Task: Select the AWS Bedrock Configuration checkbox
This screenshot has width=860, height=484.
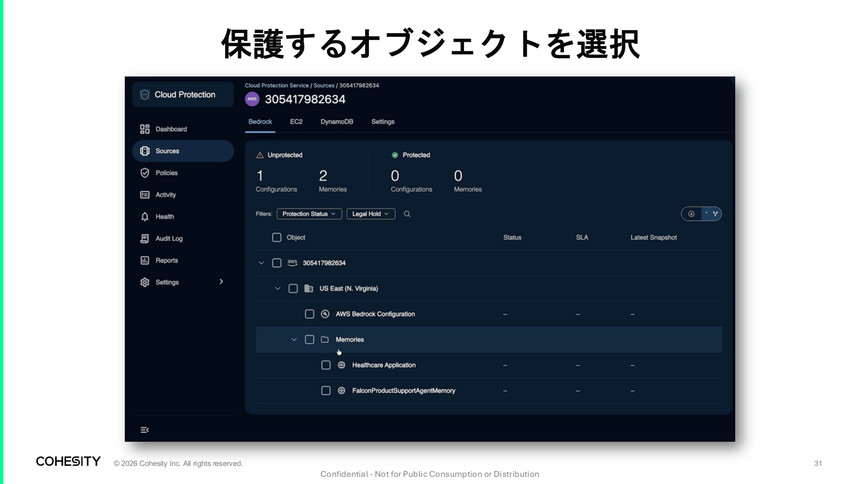Action: pyautogui.click(x=310, y=314)
